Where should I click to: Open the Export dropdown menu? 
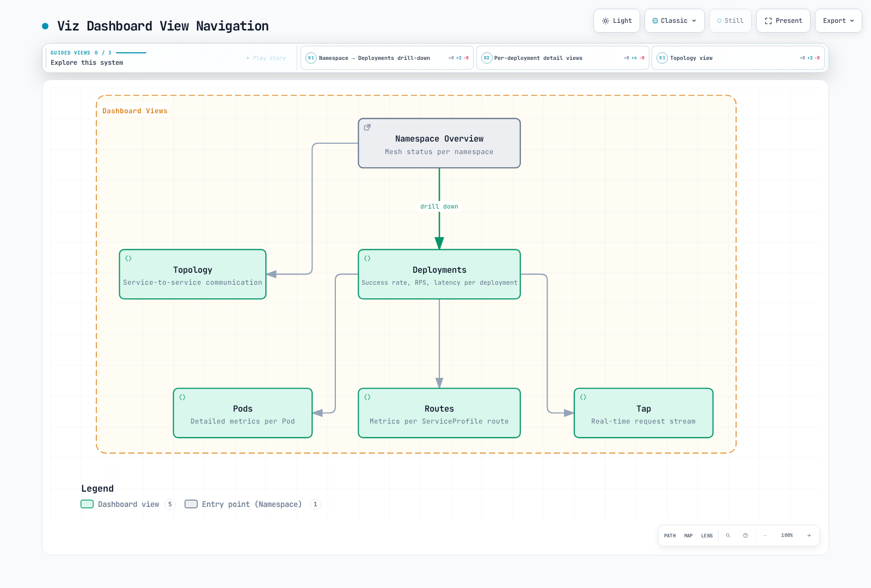pyautogui.click(x=838, y=21)
